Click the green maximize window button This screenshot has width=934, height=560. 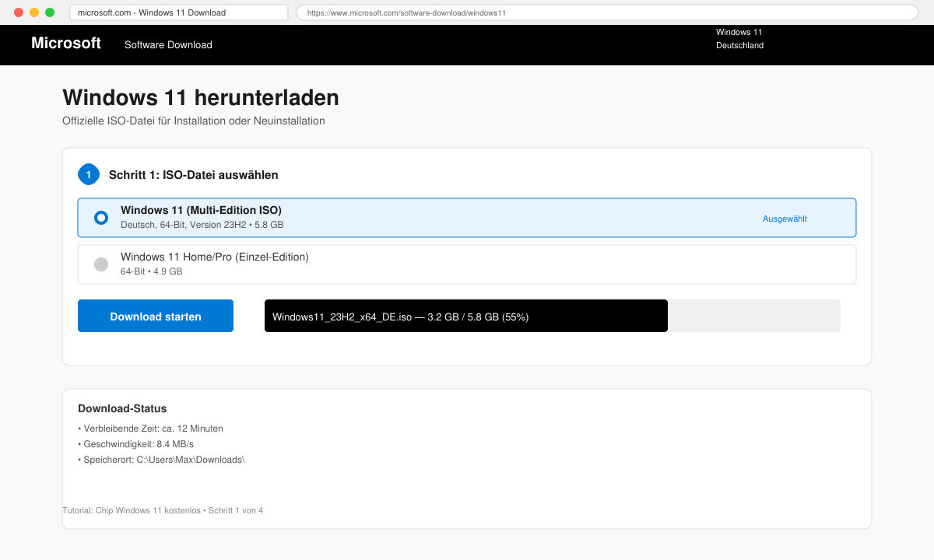click(x=50, y=12)
